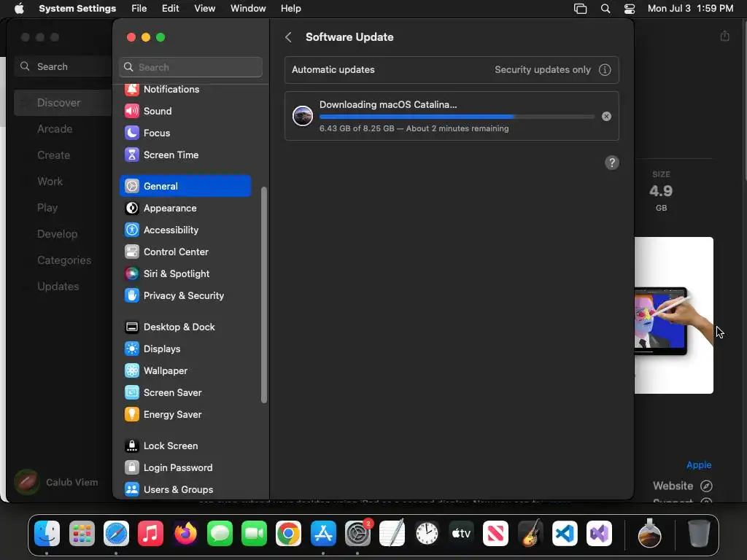Click the System Settings sidebar scrollbar
The image size is (747, 560).
[264, 295]
